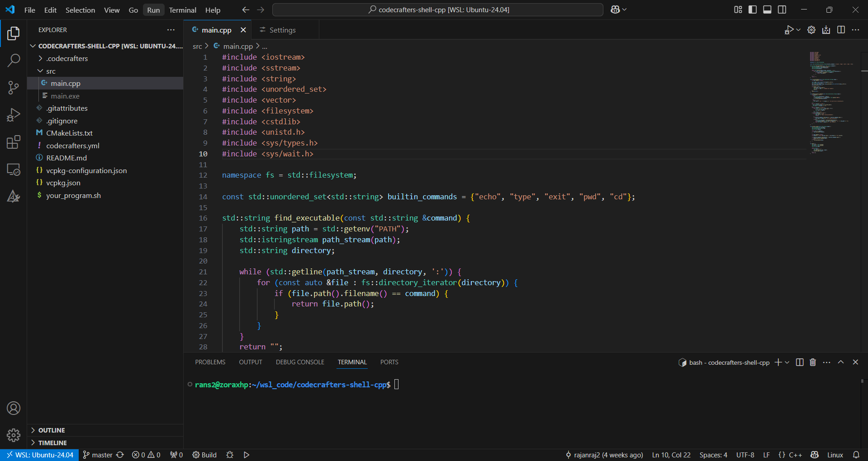Screen dimensions: 868x461
Task: Click the Run C/C++ file play icon
Action: click(x=789, y=30)
